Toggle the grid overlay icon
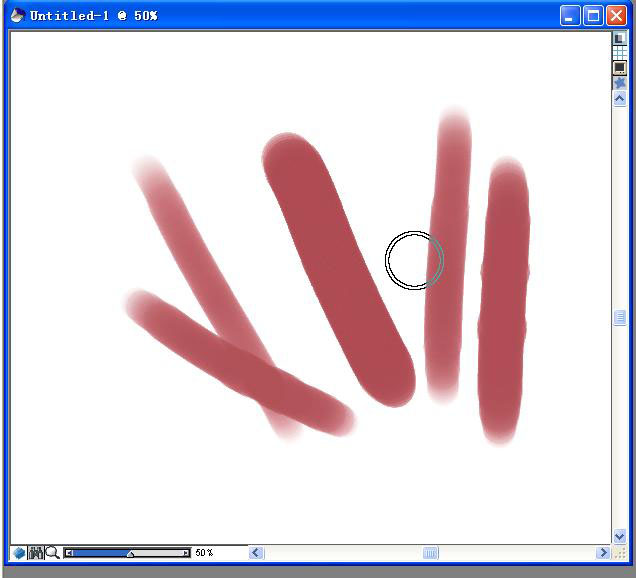 coord(619,53)
